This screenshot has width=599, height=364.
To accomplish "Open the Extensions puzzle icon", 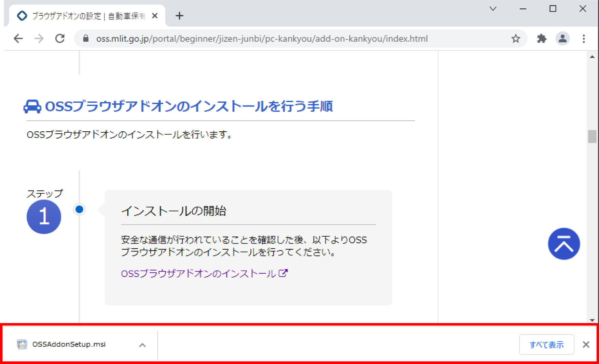I will coord(542,39).
